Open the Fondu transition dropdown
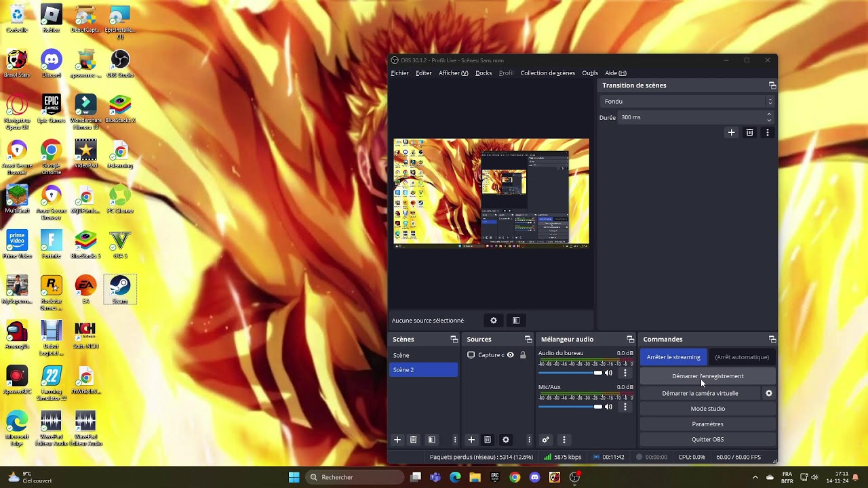Screen dimensions: 868x488 point(688,102)
